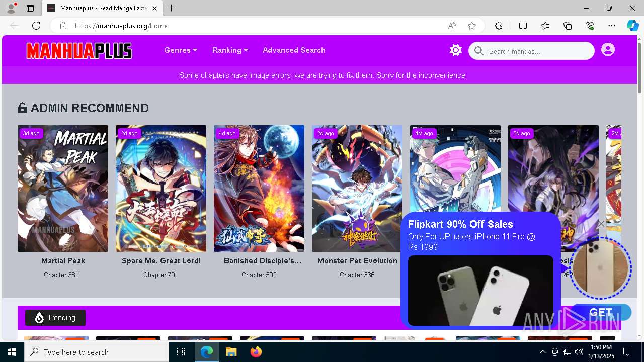Click the address bar URL
Viewport: 644px width, 362px height.
click(121, 26)
